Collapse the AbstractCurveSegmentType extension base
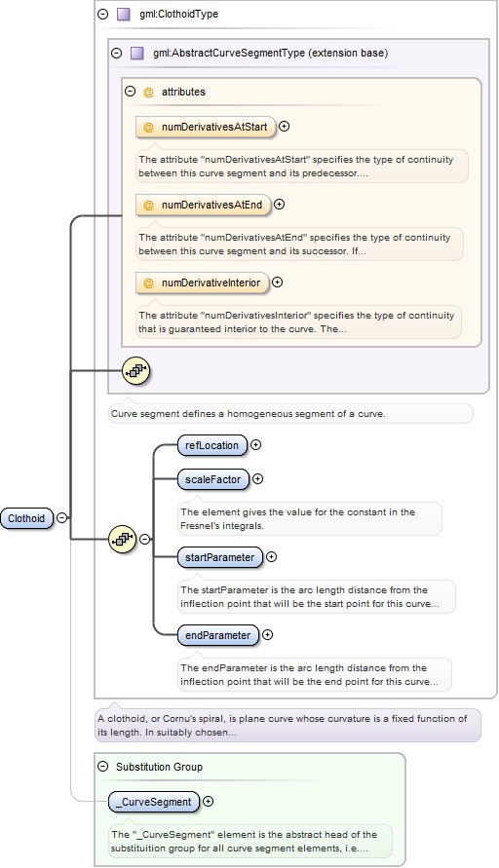 116,54
